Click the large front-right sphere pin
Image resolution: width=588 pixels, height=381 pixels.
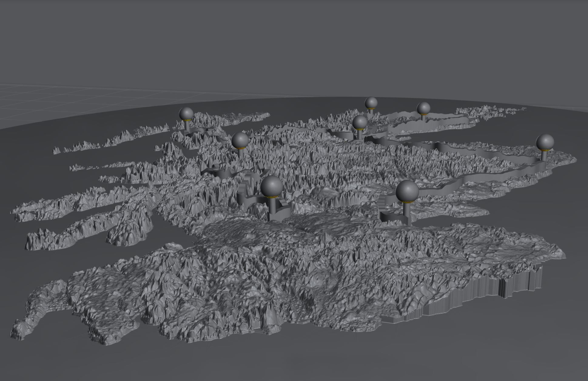coord(407,191)
